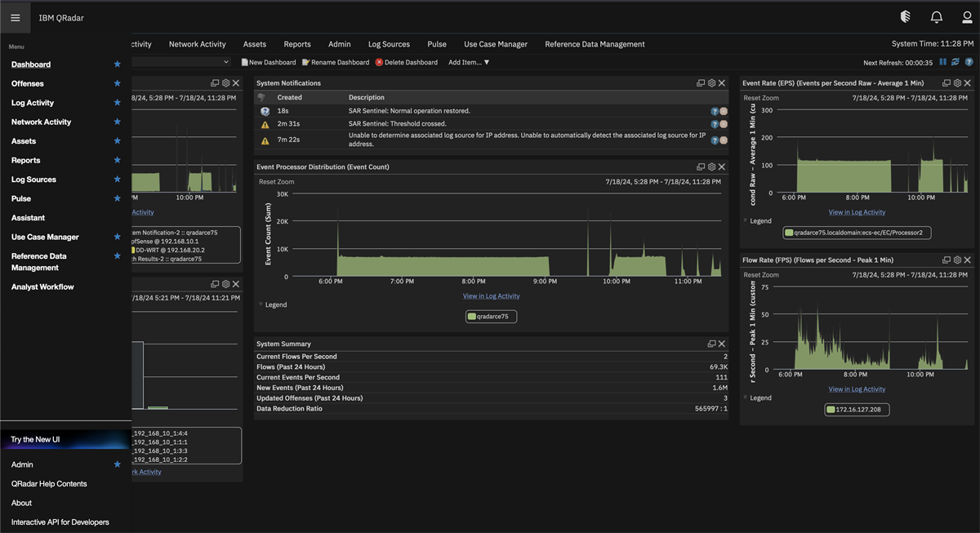Open help for 'Normal operation restored' notification
The height and width of the screenshot is (533, 980).
point(715,111)
